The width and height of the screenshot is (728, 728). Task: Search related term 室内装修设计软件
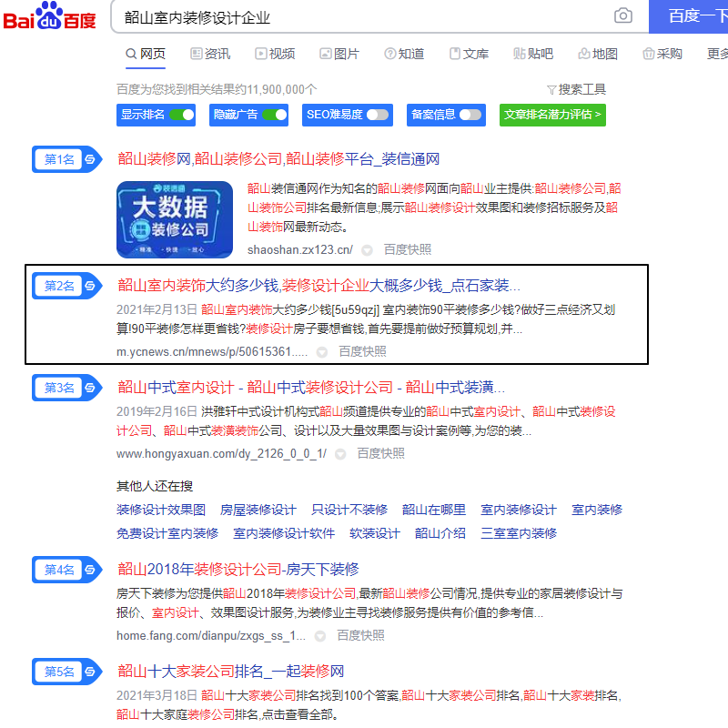click(284, 533)
